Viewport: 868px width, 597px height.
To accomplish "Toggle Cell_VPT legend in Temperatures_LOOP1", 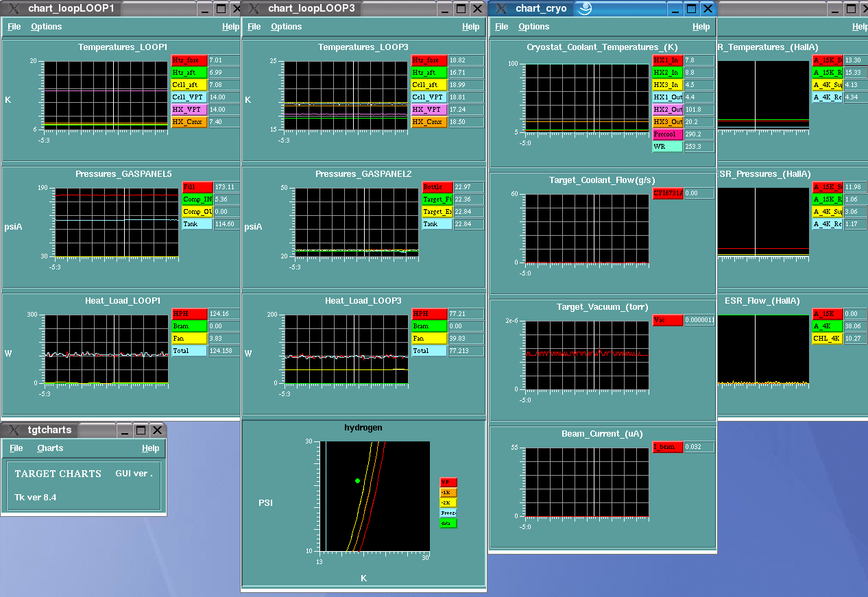I will coord(189,97).
